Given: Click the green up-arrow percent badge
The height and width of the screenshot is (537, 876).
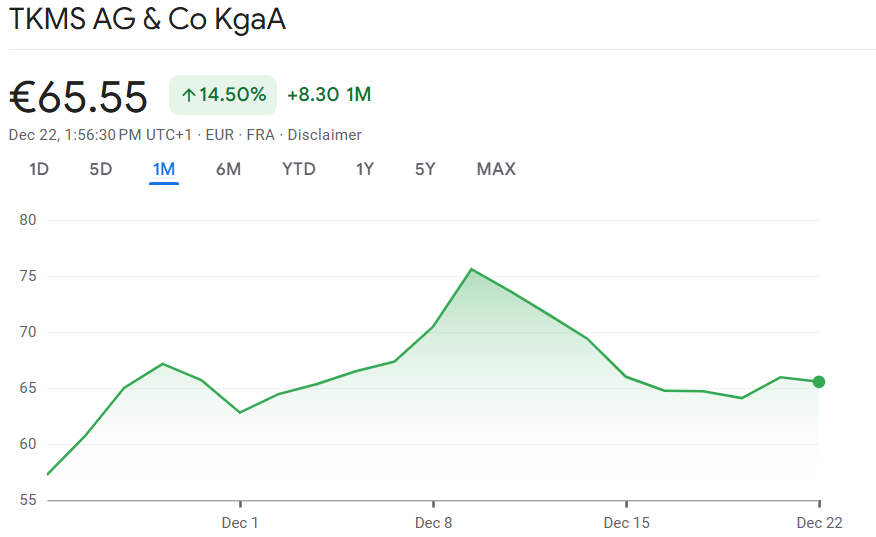Looking at the screenshot, I should [x=223, y=95].
